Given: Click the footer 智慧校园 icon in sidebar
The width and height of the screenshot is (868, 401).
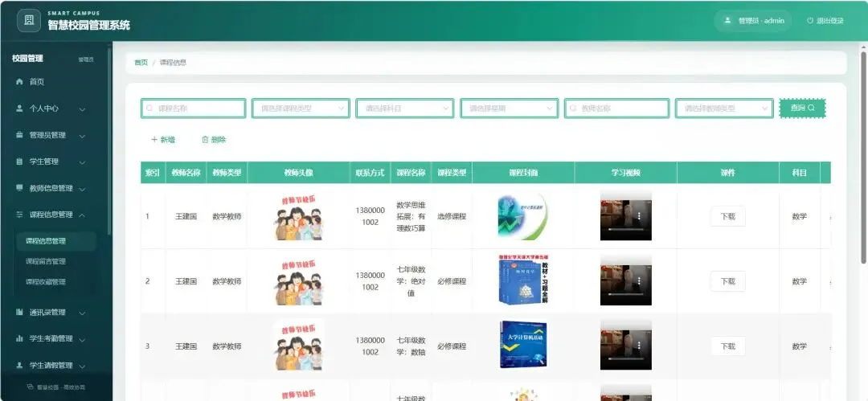Looking at the screenshot, I should (31, 387).
